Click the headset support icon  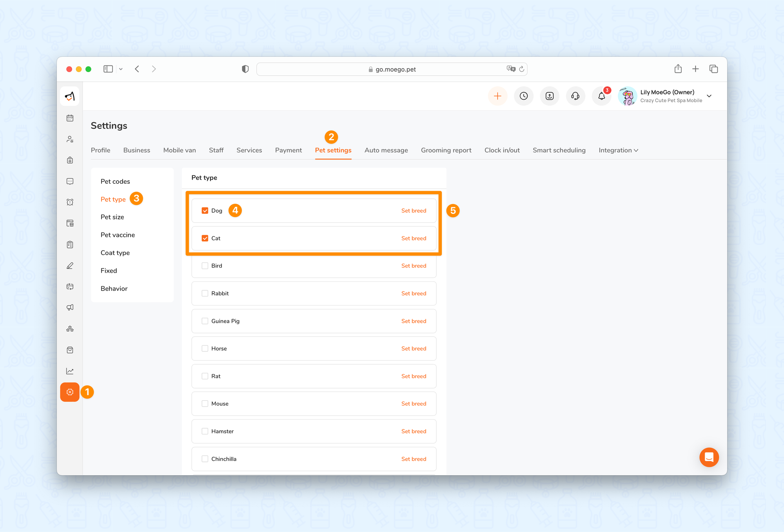click(x=575, y=96)
